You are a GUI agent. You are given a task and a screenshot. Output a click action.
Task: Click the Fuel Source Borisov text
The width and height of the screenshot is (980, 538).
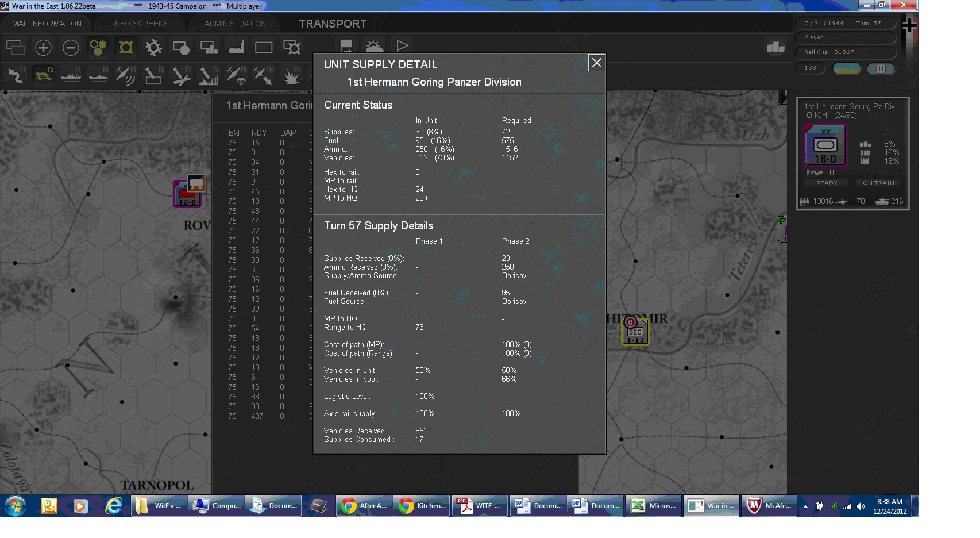tap(514, 301)
